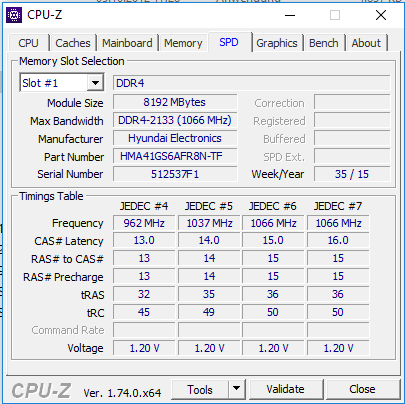Click the JEDEC #4 frequency 962 MHz cell
This screenshot has height=404, width=405.
tap(144, 223)
